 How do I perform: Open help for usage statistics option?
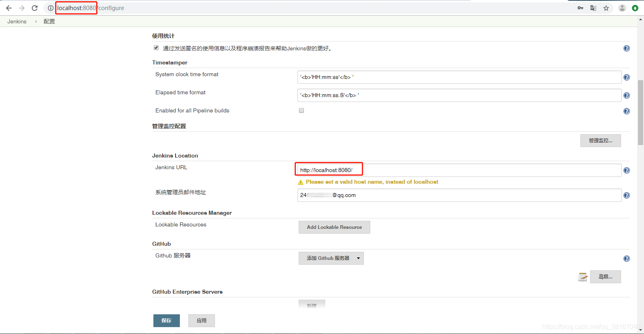coord(627,48)
